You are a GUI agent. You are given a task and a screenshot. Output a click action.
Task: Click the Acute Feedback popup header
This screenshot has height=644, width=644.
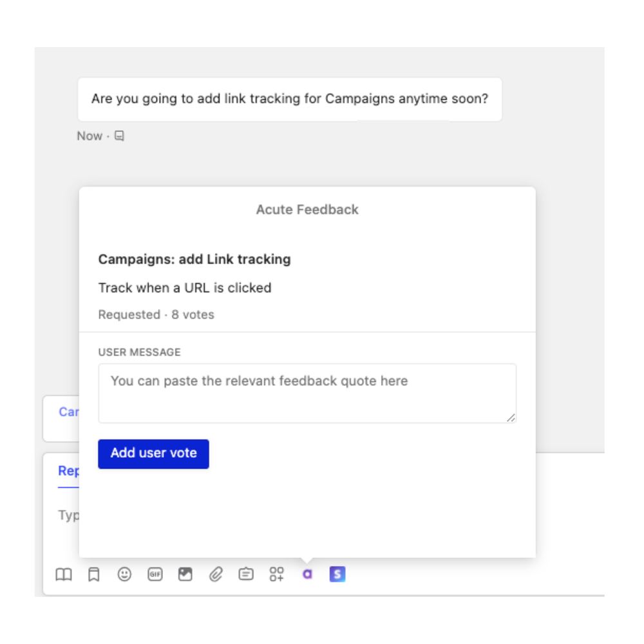tap(307, 209)
